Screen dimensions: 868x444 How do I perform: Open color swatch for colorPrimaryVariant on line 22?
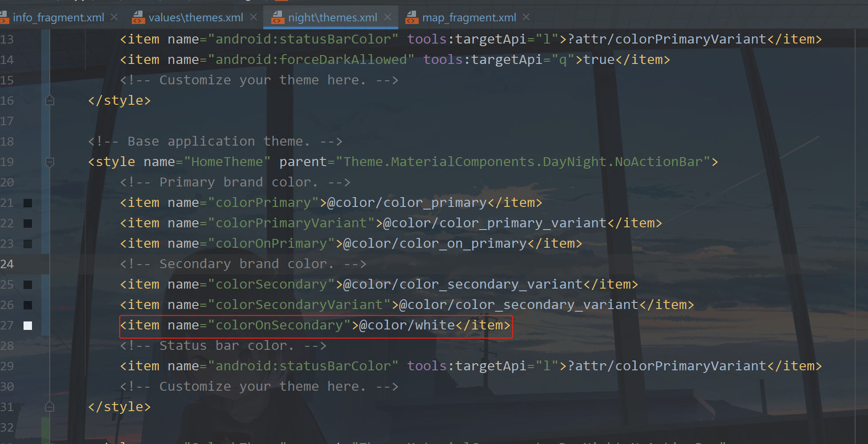(28, 223)
